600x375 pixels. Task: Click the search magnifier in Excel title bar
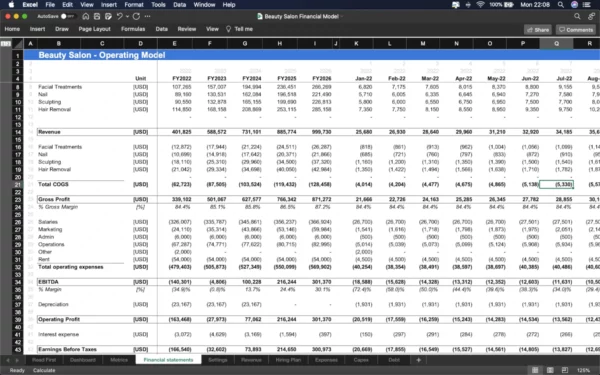click(x=577, y=16)
